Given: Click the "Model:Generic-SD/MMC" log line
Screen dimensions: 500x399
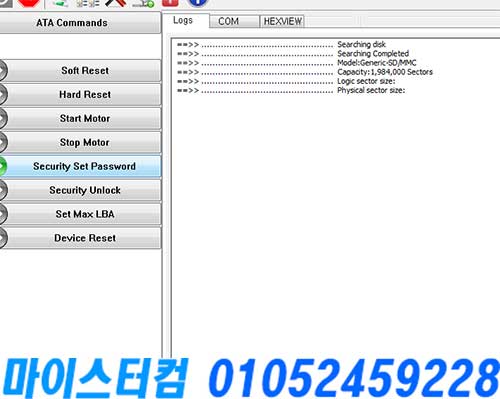Looking at the screenshot, I should [x=297, y=63].
